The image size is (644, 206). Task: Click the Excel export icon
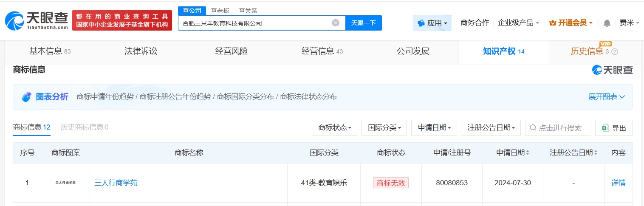605,128
